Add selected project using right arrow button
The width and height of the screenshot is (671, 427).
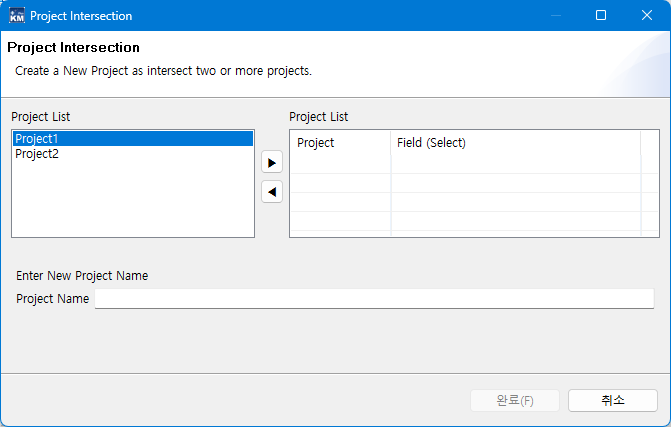272,162
